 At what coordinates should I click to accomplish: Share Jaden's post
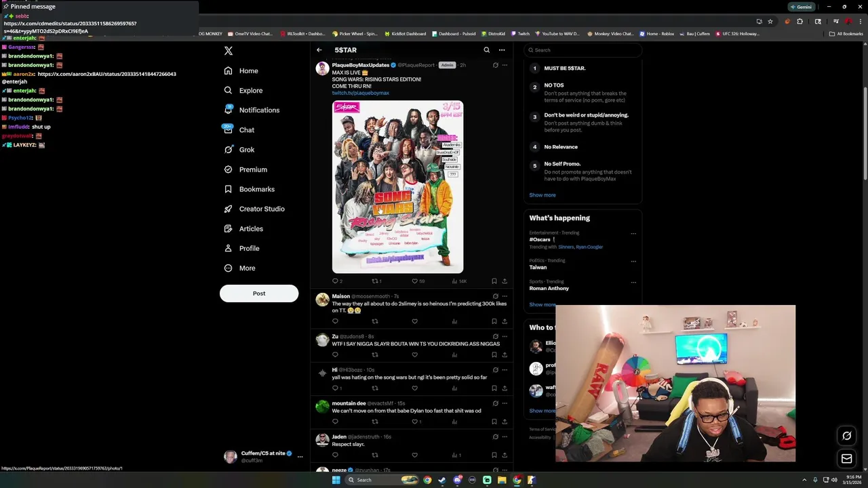point(505,455)
